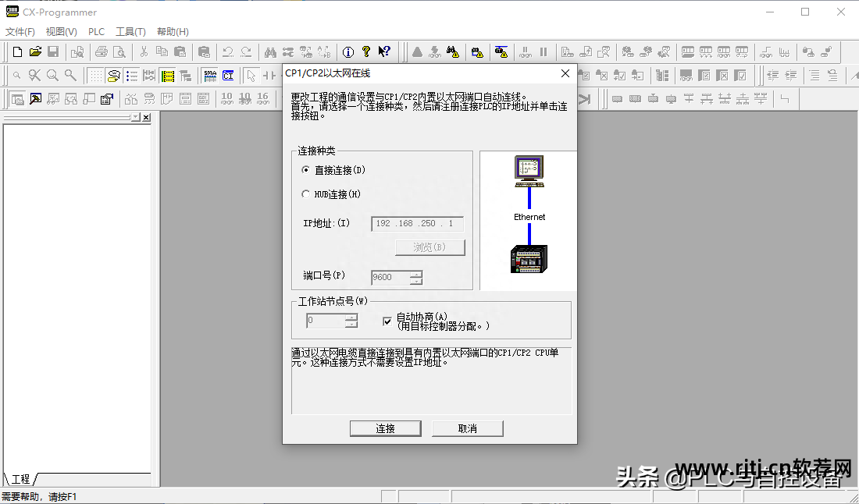Viewport: 859px width, 504px height.
Task: Toggle the grid display icon
Action: coord(95,76)
